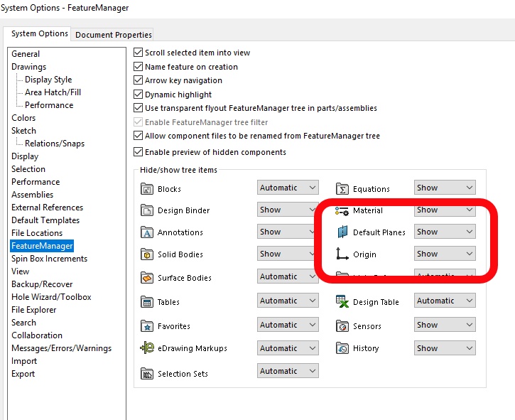Viewport: 515px width, 420px height.
Task: Open the Default Planes visibility dropdown
Action: 445,232
